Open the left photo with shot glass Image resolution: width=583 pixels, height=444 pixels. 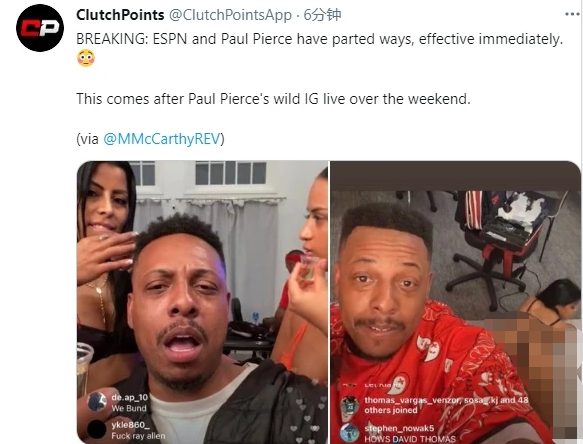pyautogui.click(x=202, y=302)
